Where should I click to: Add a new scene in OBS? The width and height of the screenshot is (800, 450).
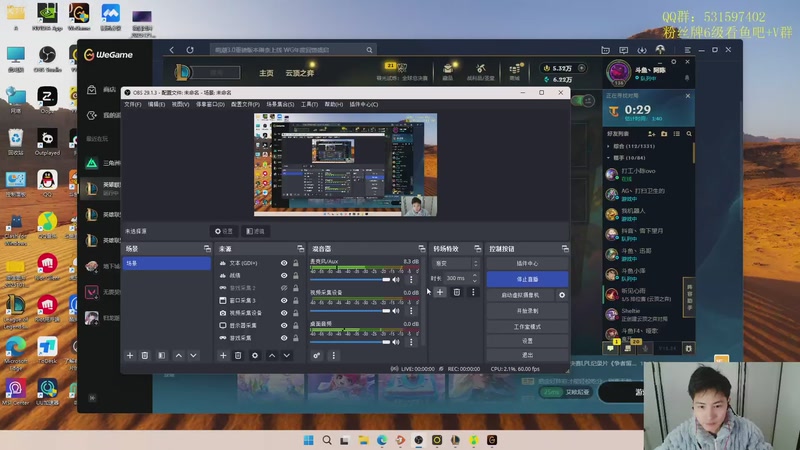pyautogui.click(x=130, y=355)
